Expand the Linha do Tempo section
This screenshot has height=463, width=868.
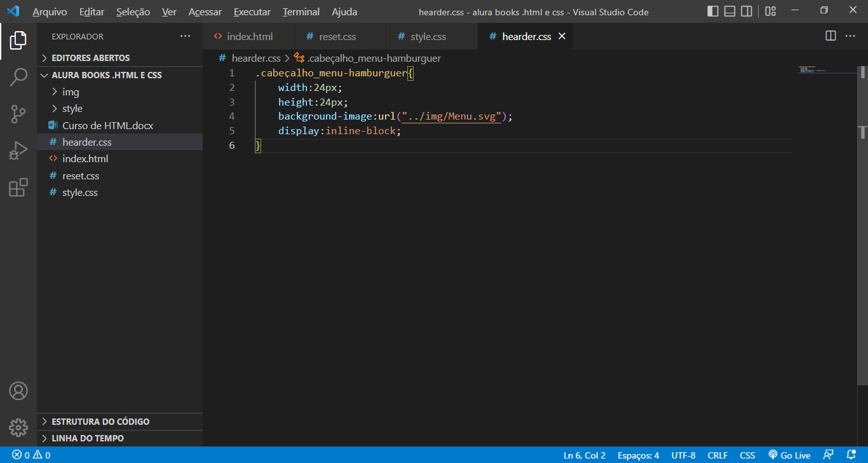coord(119,438)
